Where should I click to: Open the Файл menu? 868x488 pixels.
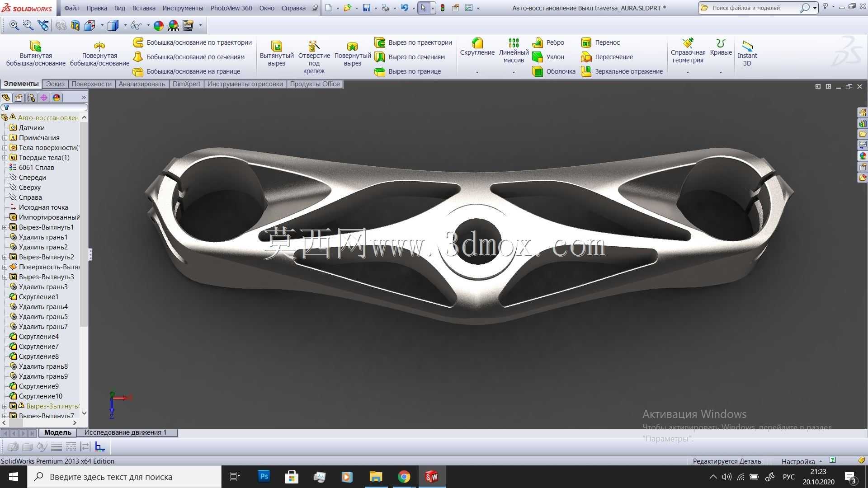[x=72, y=8]
